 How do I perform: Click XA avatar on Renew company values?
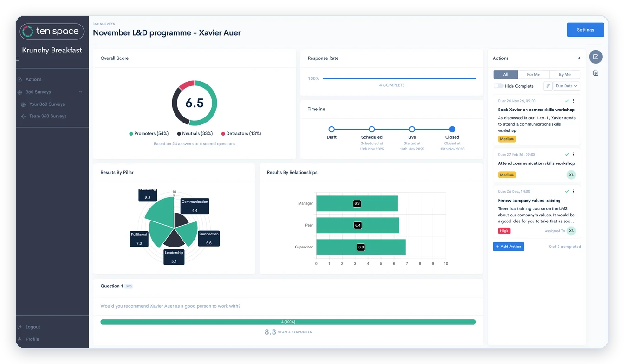pyautogui.click(x=571, y=231)
